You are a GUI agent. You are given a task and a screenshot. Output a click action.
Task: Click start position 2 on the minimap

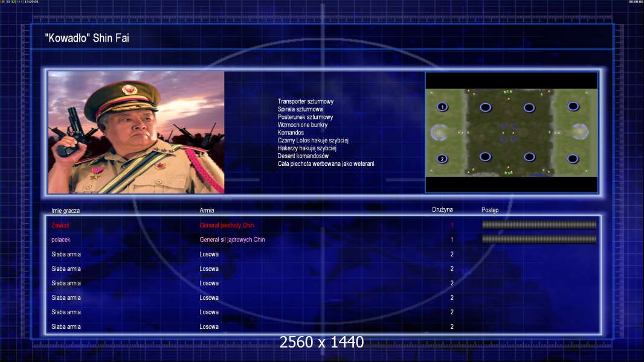(x=442, y=159)
